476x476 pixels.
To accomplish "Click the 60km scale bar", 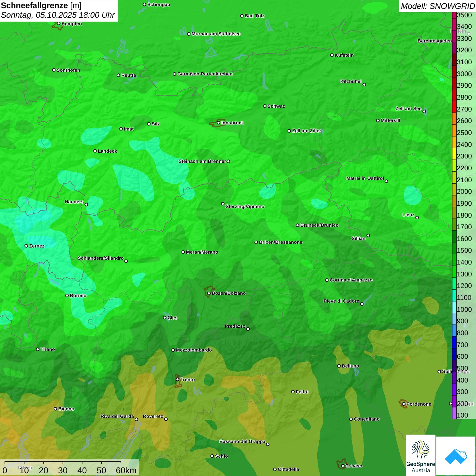I will (x=69, y=468).
